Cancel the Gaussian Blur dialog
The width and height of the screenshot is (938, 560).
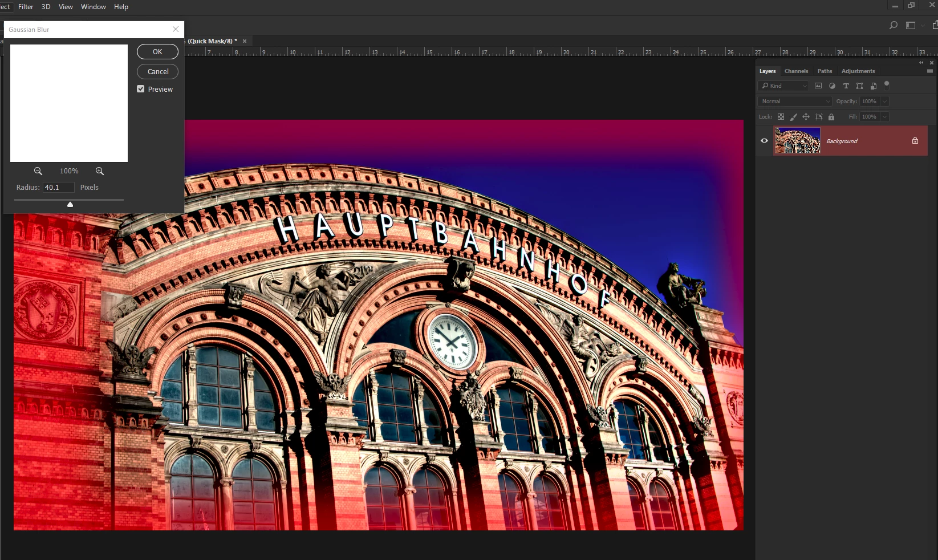click(157, 72)
